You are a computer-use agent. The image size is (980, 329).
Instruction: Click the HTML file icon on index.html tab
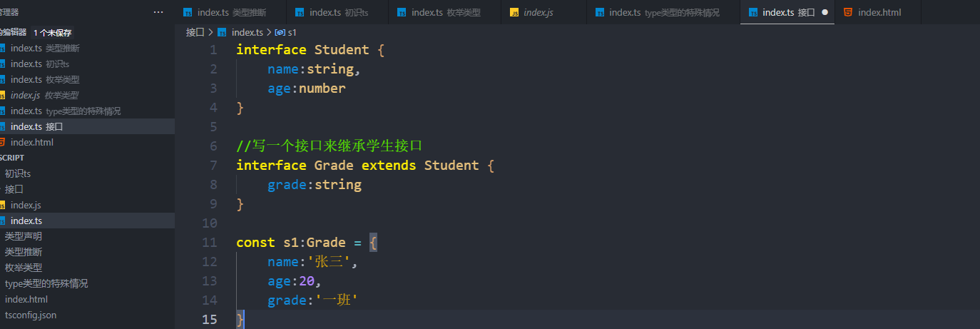(x=847, y=12)
